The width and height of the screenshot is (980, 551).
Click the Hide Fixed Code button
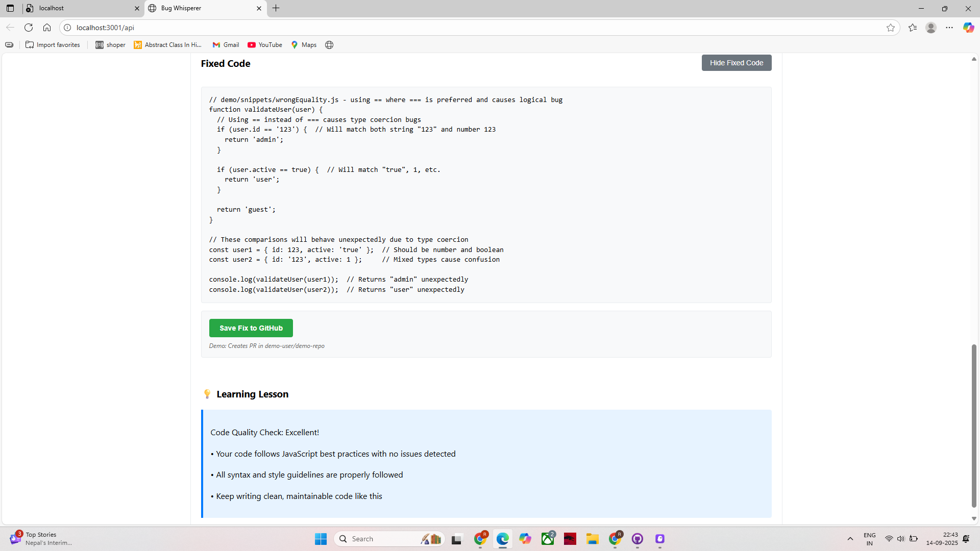[736, 63]
